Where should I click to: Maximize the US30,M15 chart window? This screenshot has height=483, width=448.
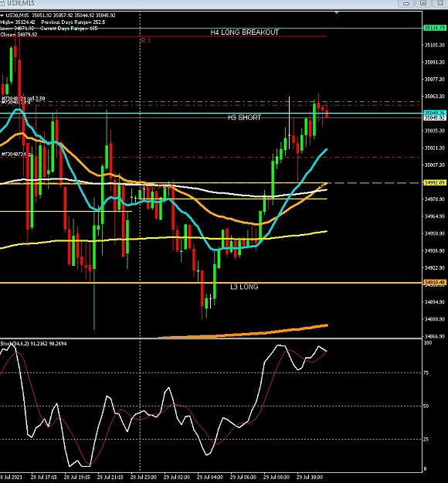423,3
